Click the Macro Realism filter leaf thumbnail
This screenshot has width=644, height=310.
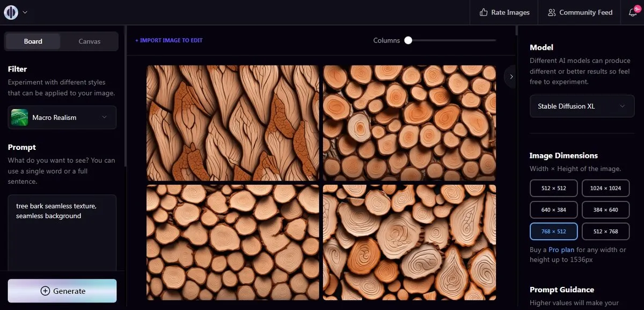(20, 117)
